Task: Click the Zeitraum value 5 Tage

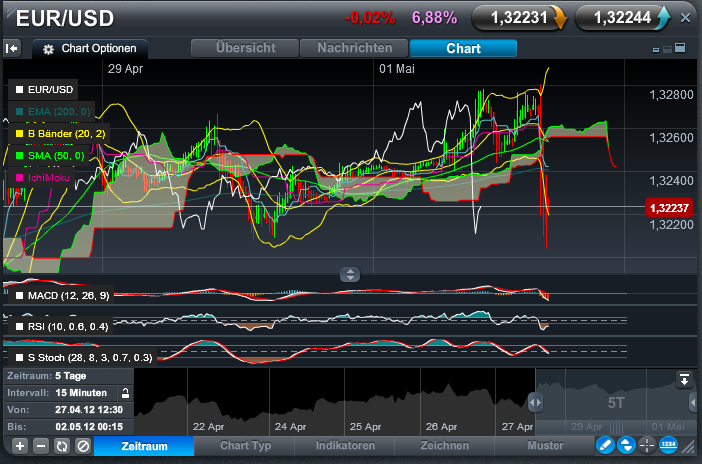Action: click(70, 376)
